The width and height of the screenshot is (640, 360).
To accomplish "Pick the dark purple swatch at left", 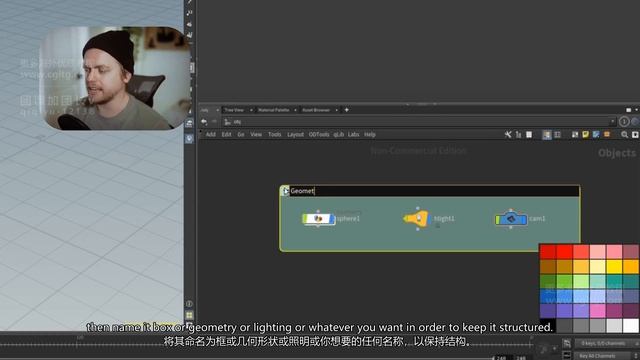I will pyautogui.click(x=548, y=311).
